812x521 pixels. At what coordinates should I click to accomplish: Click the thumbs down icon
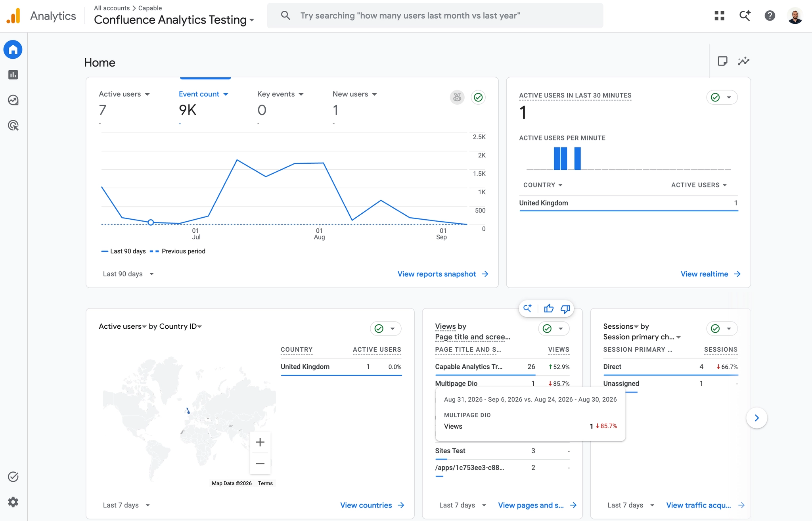click(565, 308)
